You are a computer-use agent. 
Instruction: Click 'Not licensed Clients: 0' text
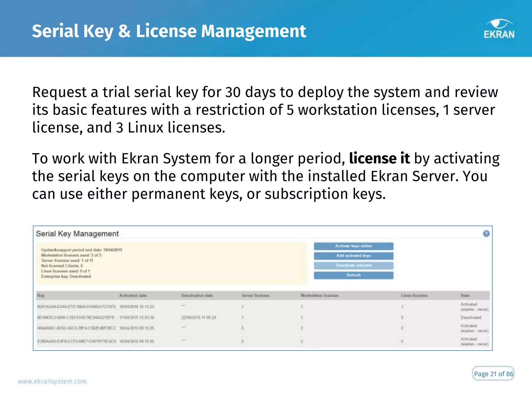click(x=62, y=266)
